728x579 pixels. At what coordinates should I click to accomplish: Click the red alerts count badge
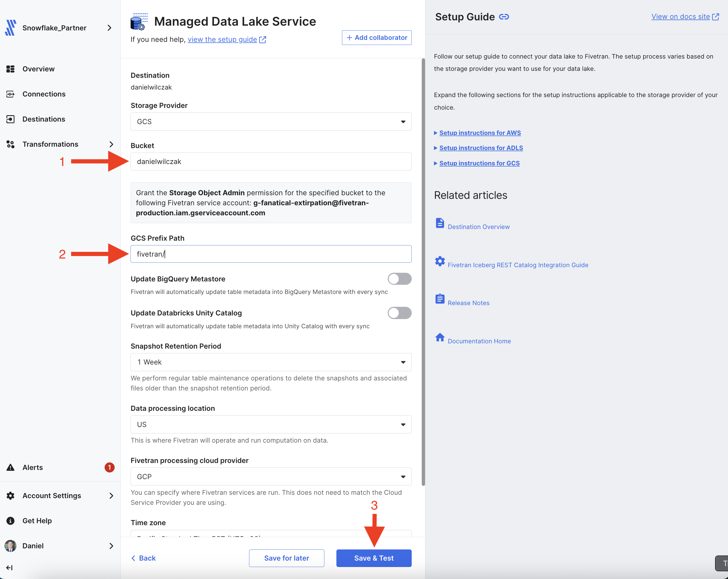click(x=109, y=467)
